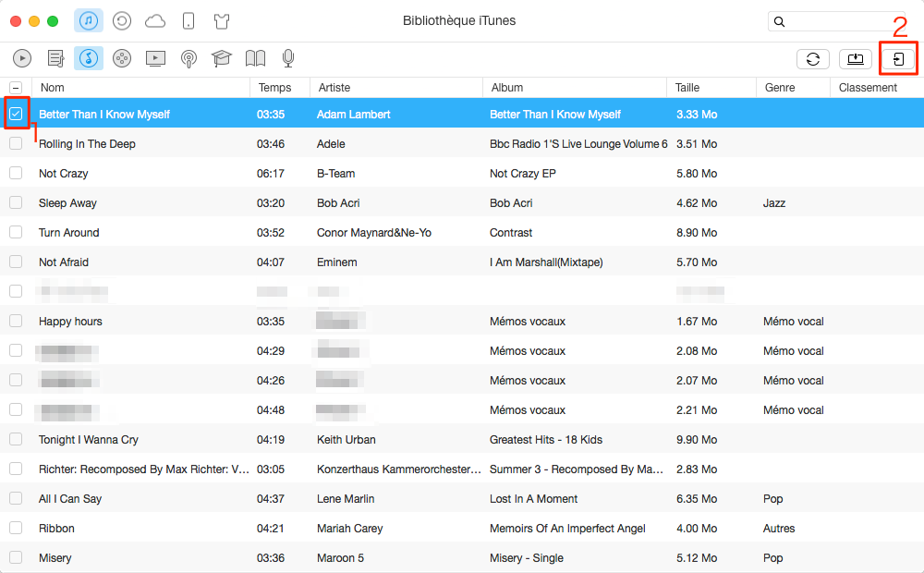Select the Music category icon
The image size is (924, 573).
pos(89,58)
